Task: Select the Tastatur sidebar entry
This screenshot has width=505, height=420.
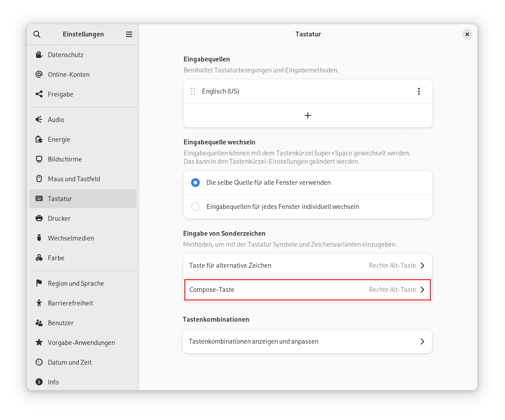Action: coord(83,198)
